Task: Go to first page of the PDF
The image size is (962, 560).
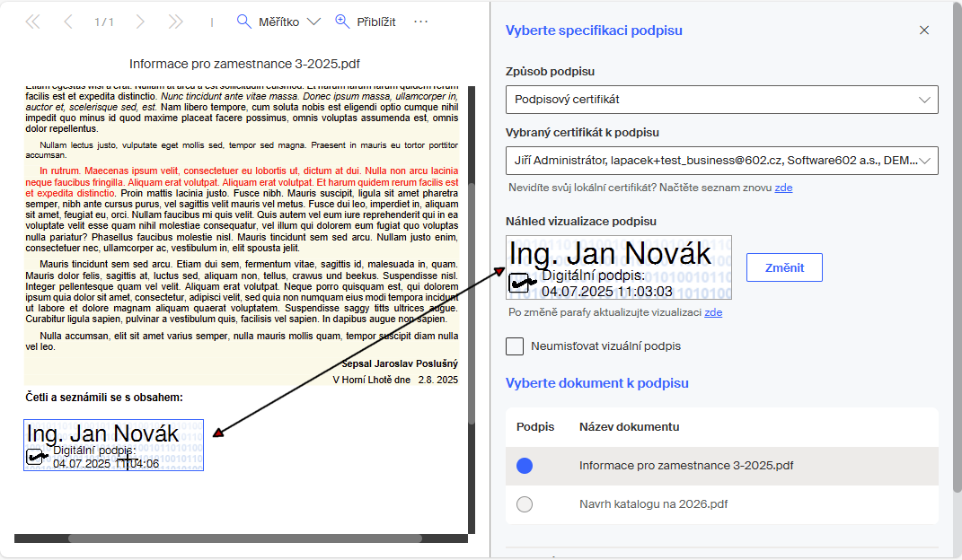Action: pos(32,22)
